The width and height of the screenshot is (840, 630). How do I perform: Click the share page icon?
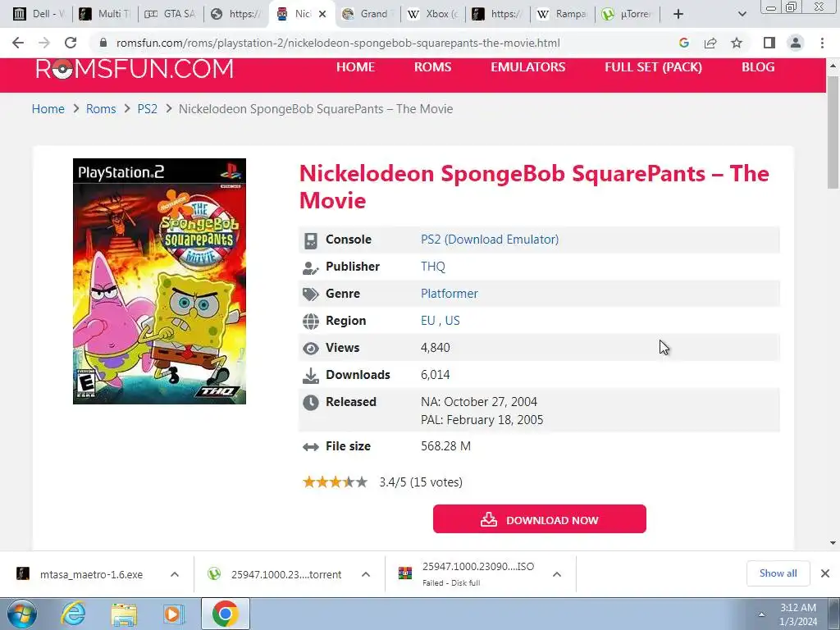(710, 43)
